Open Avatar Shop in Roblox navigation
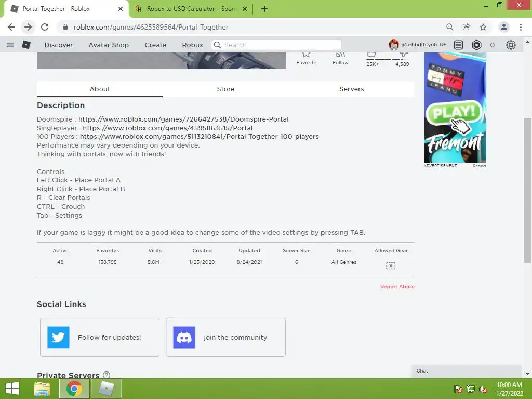 click(109, 45)
